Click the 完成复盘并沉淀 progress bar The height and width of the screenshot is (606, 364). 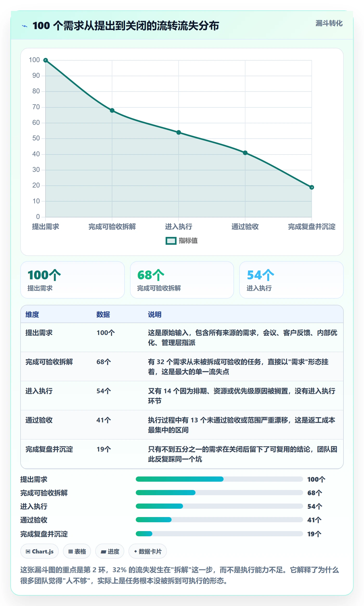coord(219,534)
